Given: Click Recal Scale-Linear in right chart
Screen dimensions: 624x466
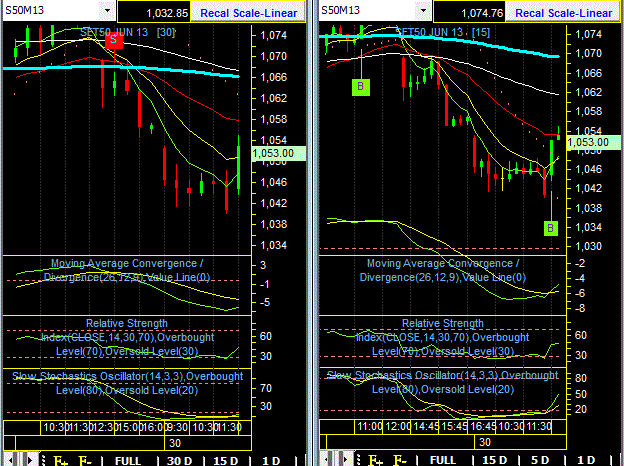Looking at the screenshot, I should (x=564, y=13).
